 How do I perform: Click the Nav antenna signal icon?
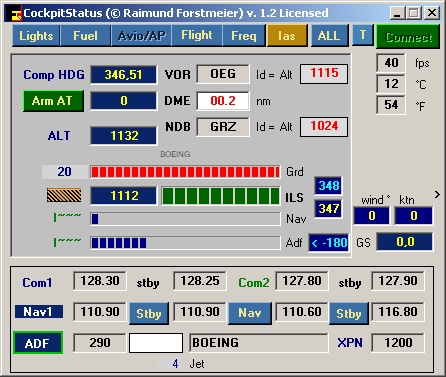[x=67, y=217]
